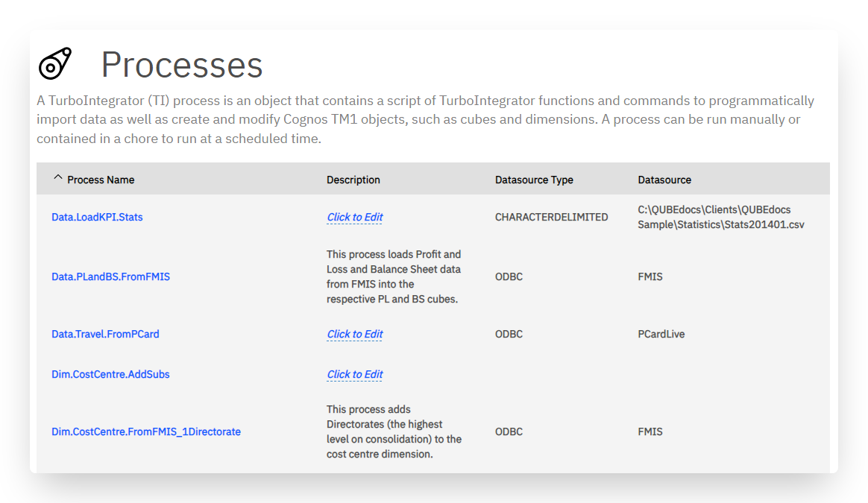Click the Datasource Type column header
The image size is (868, 503).
point(534,180)
